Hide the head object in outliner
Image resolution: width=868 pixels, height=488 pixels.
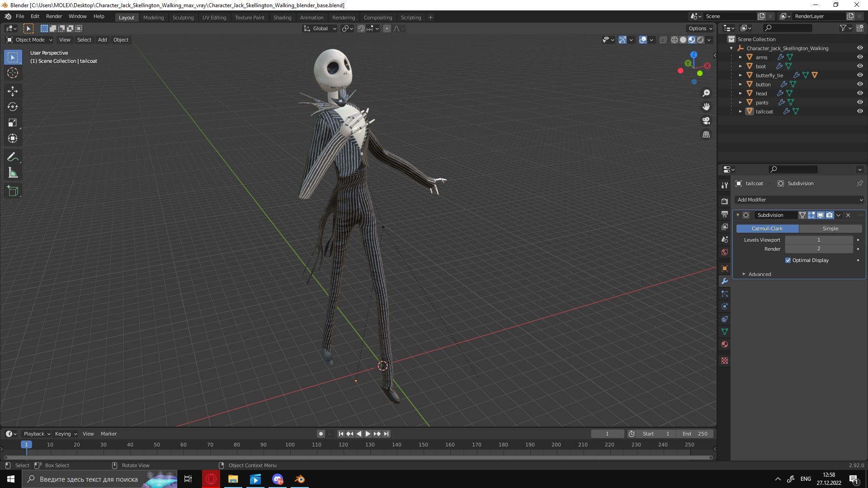coord(860,93)
